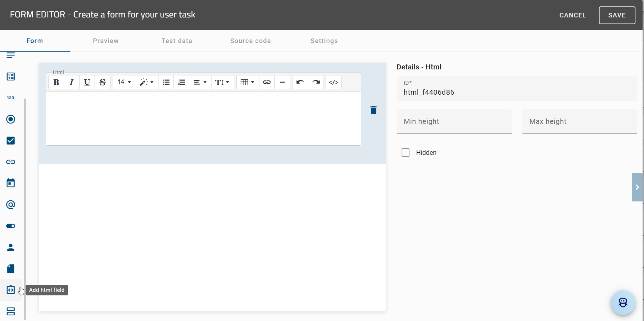Add html field from sidebar
Viewport: 644px width, 321px height.
pos(11,290)
